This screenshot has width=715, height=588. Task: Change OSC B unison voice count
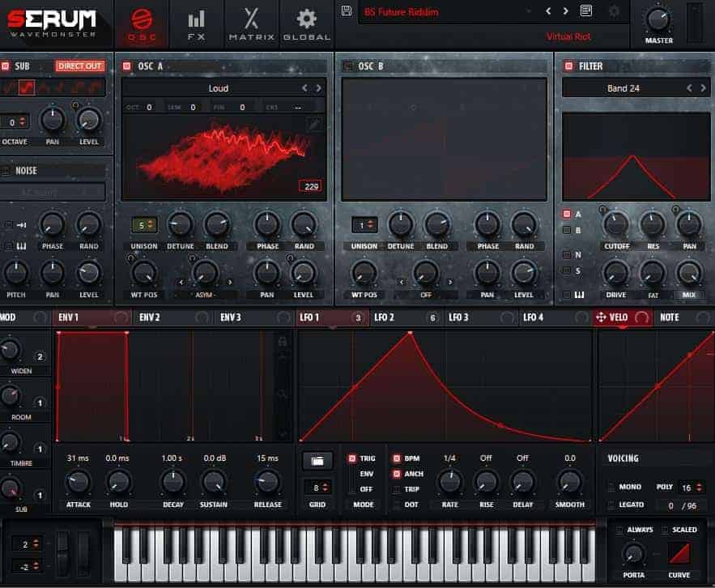364,225
